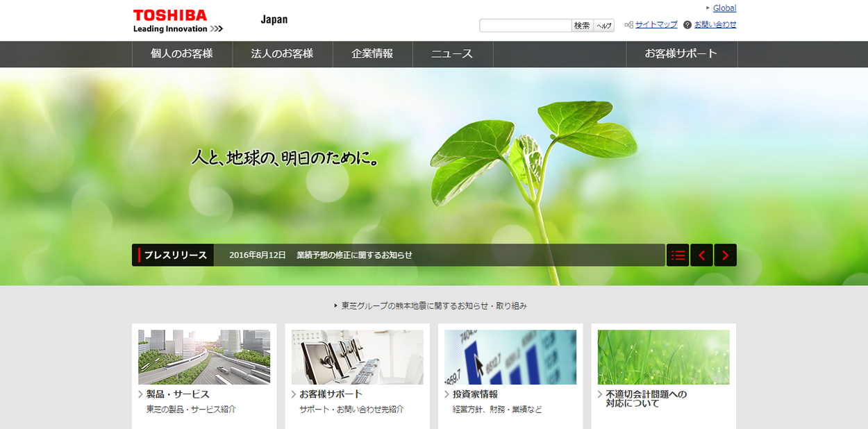Go to the ニュース navigation tab
The height and width of the screenshot is (429, 868).
(452, 54)
